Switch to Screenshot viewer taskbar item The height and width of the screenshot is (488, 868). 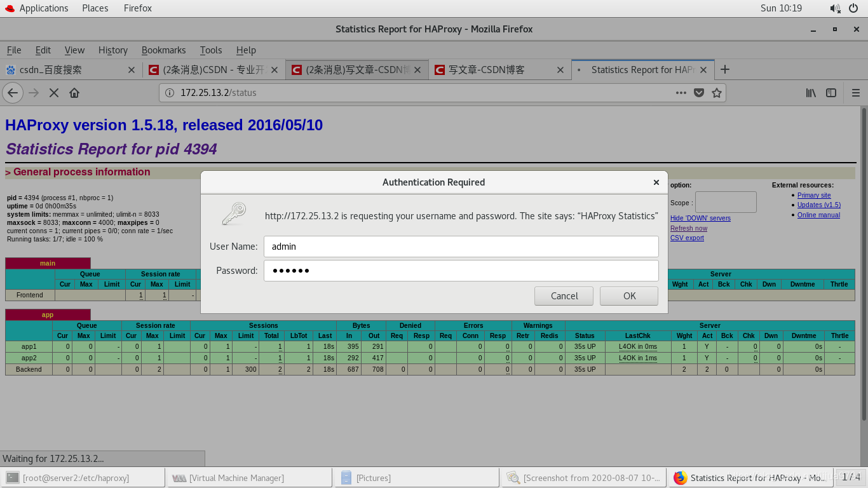click(x=583, y=478)
